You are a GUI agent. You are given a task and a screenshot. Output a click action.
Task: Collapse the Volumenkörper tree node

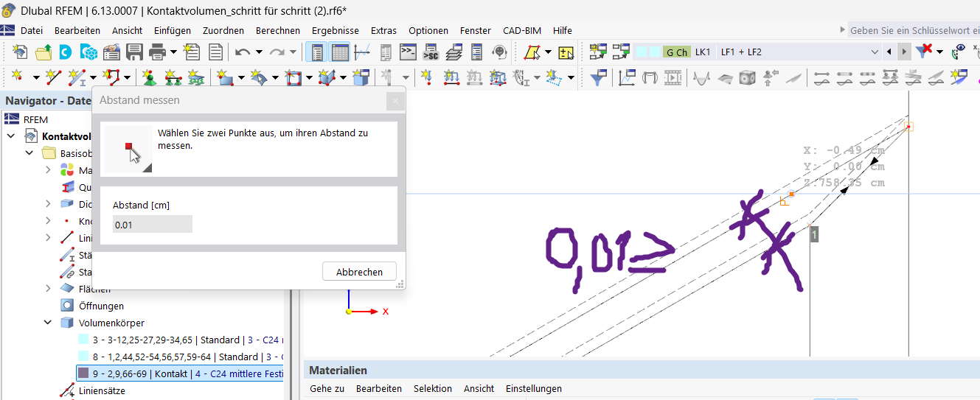pos(49,323)
